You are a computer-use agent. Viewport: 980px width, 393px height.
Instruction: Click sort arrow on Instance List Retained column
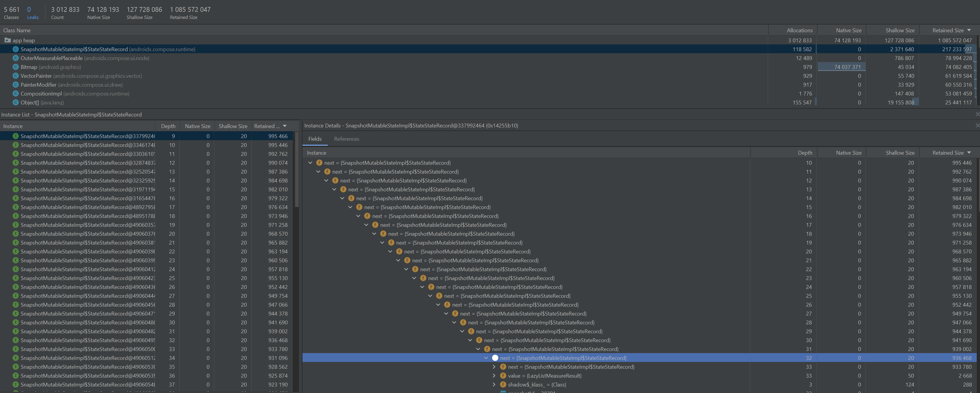tap(284, 126)
